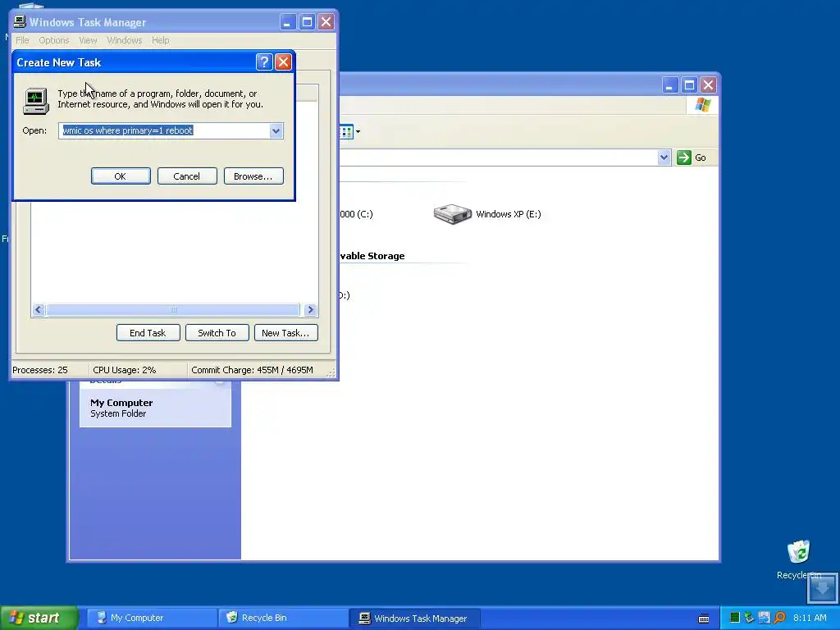The image size is (840, 630).
Task: Click Windows Task Manager taskbar button
Action: coord(414,618)
